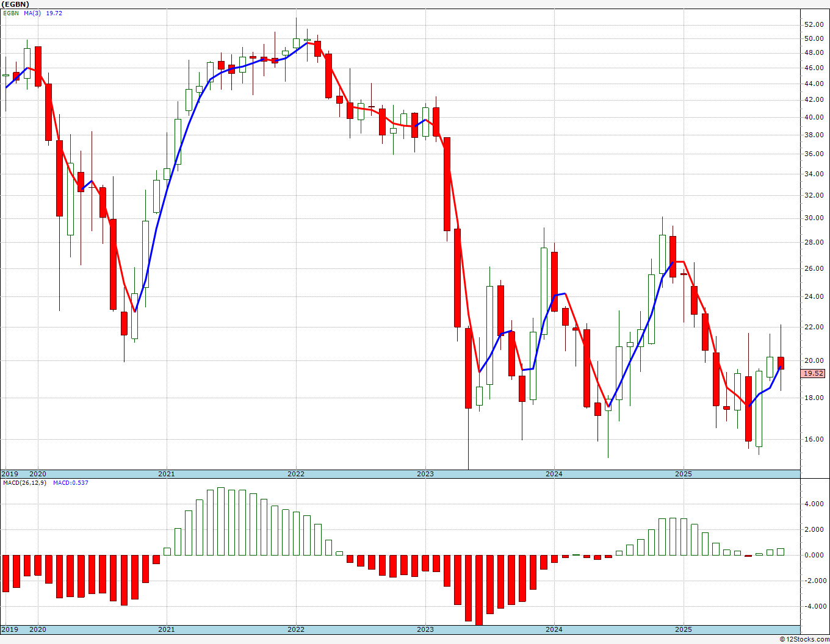Image resolution: width=830 pixels, height=644 pixels.
Task: Click 2021 on the price chart time axis
Action: click(x=167, y=474)
